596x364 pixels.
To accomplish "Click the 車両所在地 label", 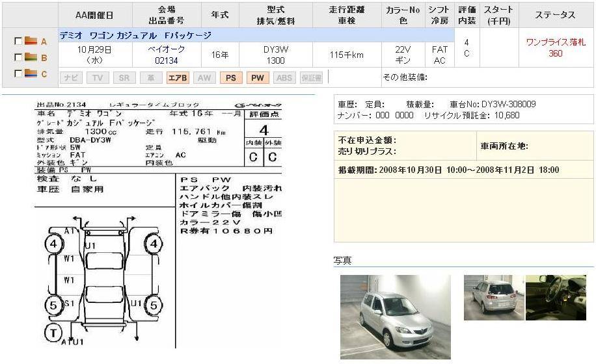I will point(504,146).
